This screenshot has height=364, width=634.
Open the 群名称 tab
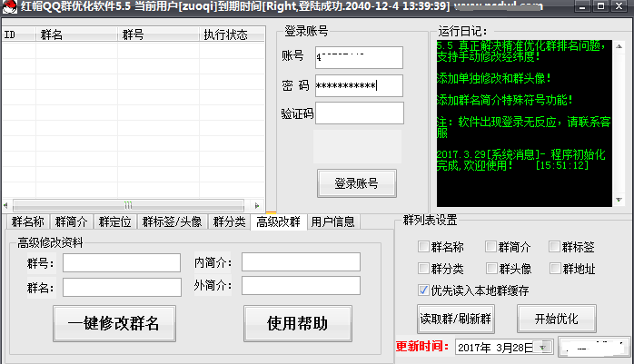pyautogui.click(x=27, y=221)
